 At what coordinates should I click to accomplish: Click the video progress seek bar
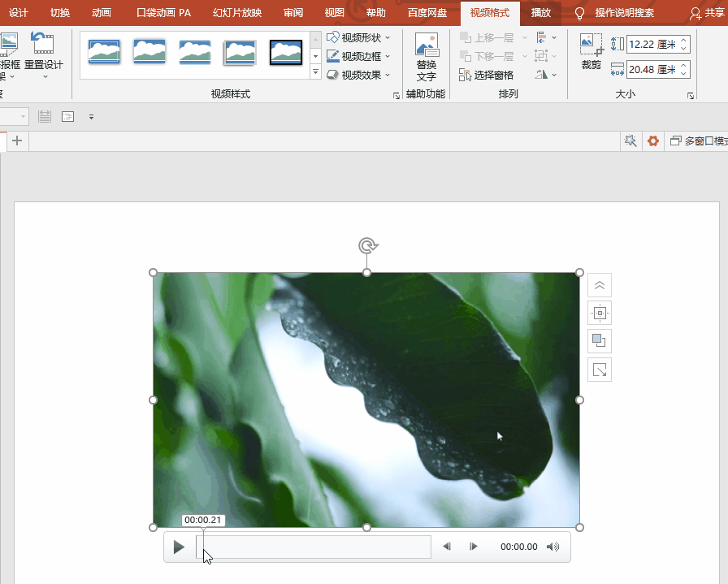[314, 547]
